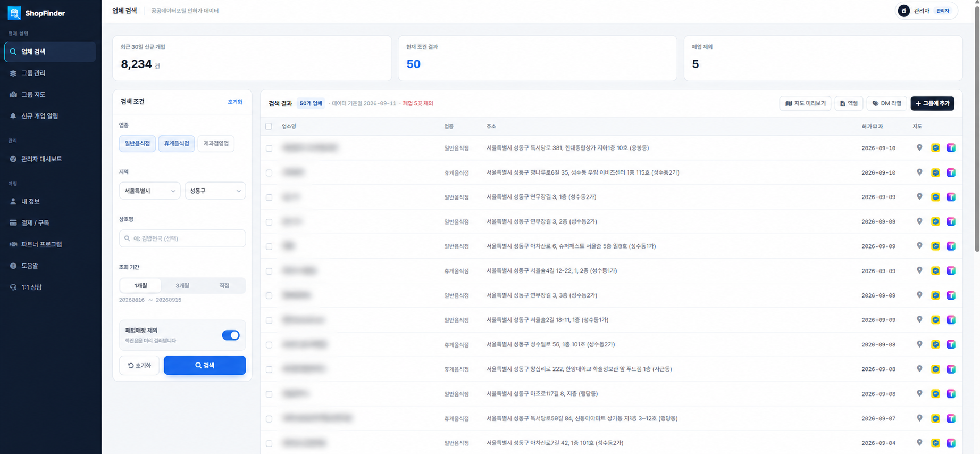This screenshot has width=980, height=454.
Task: Click the purple T icon for 연무장길 3, 1층 row
Action: 951,197
